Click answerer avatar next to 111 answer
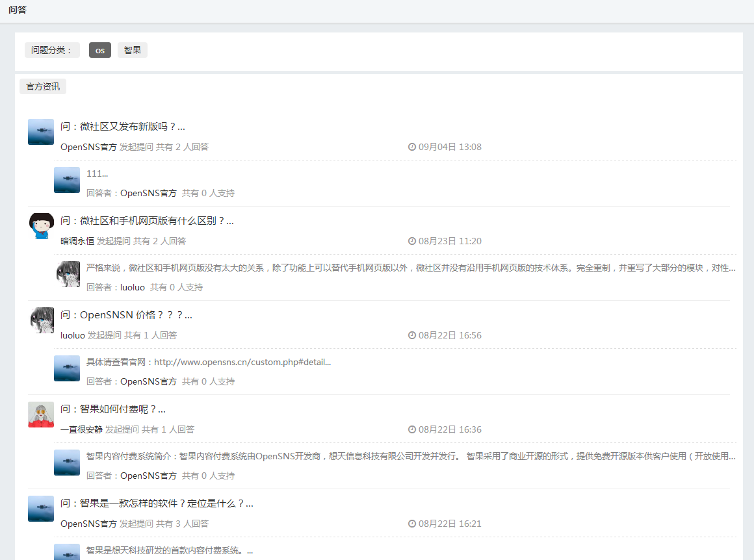This screenshot has height=560, width=754. (67, 180)
